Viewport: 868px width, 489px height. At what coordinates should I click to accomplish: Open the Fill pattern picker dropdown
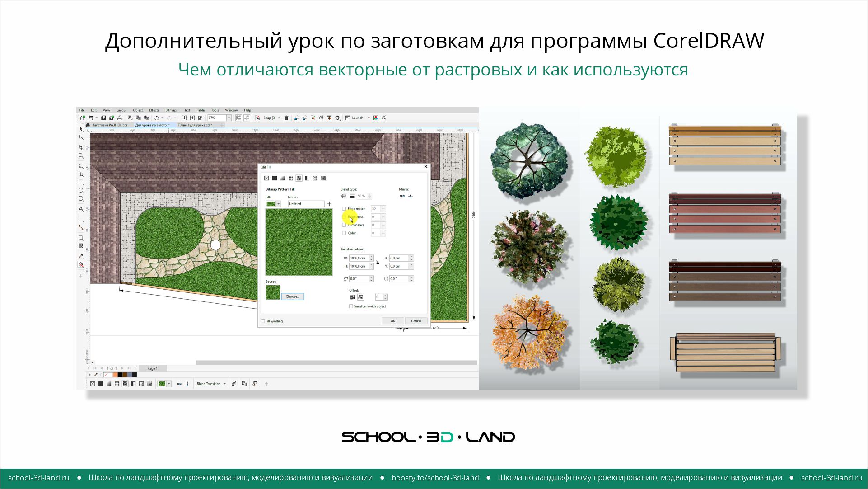pos(278,203)
